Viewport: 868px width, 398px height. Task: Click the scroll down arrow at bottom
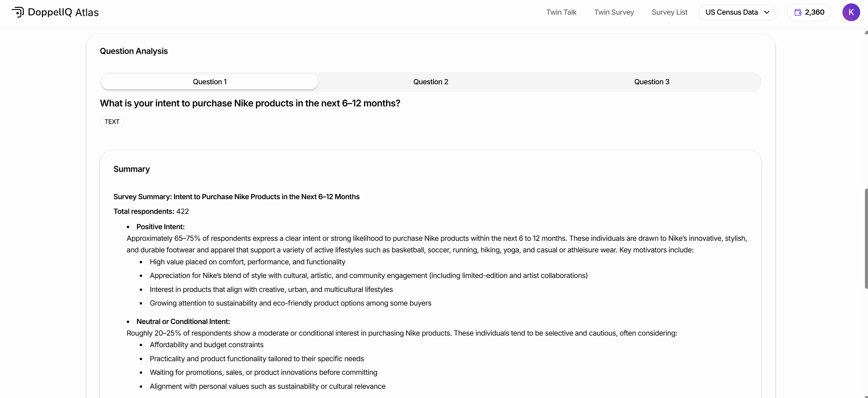[x=866, y=396]
